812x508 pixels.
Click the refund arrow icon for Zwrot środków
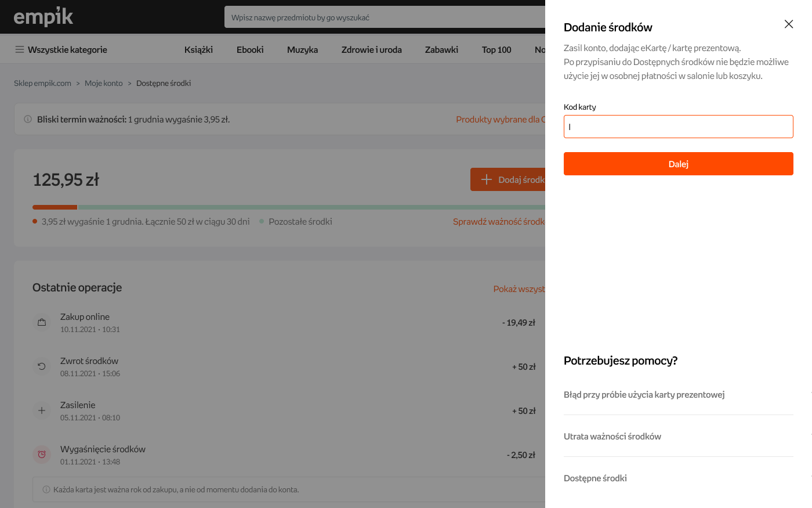42,366
